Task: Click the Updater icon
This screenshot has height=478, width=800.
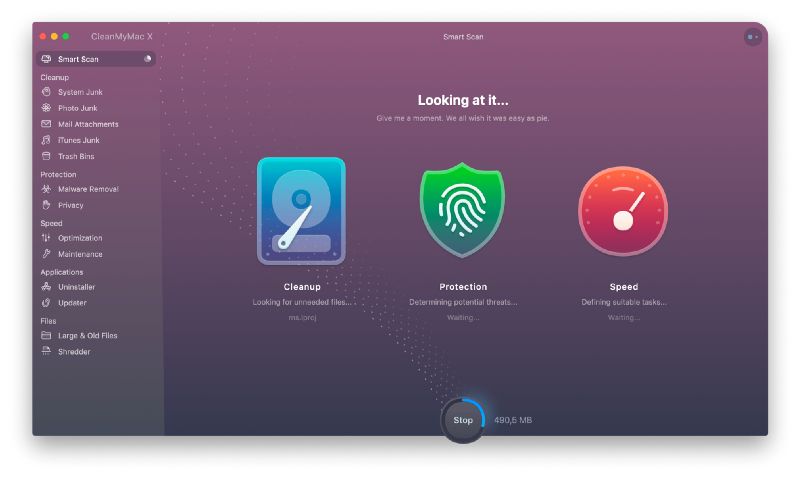Action: pos(46,303)
